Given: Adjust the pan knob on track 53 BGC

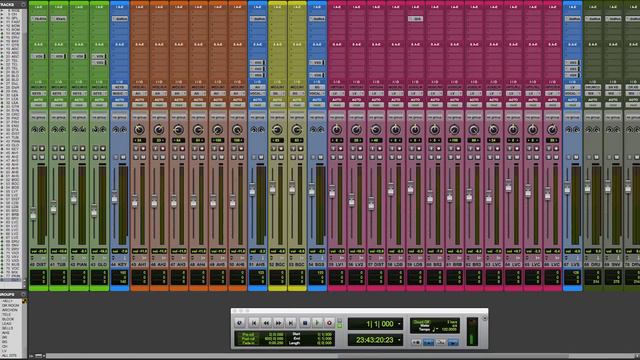Looking at the screenshot, I should click(297, 130).
